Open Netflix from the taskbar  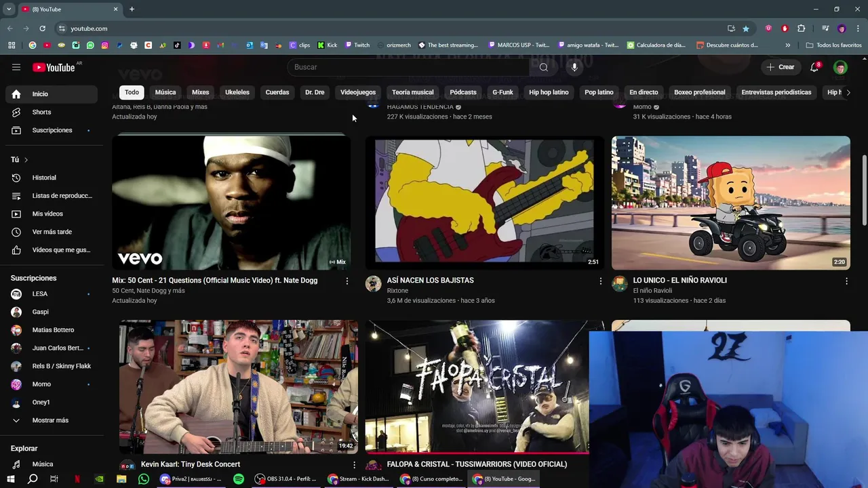pyautogui.click(x=77, y=479)
